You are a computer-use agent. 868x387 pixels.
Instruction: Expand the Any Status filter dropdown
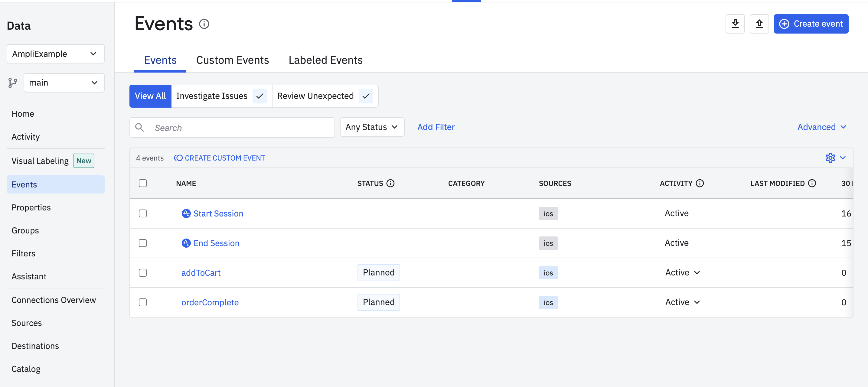coord(372,127)
